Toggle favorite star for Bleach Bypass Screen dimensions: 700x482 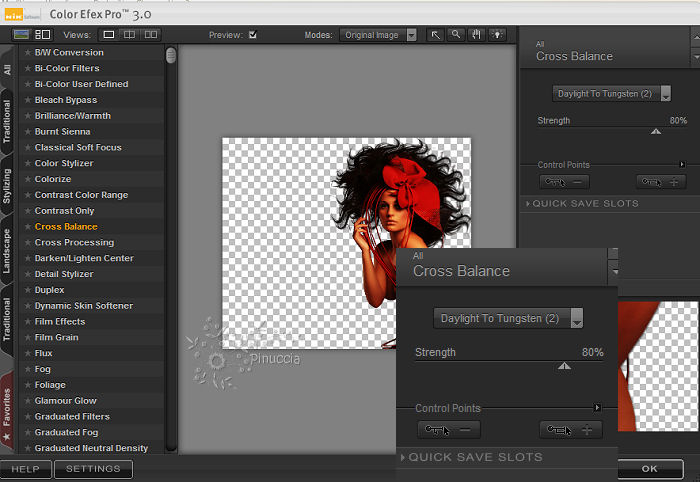pos(28,100)
